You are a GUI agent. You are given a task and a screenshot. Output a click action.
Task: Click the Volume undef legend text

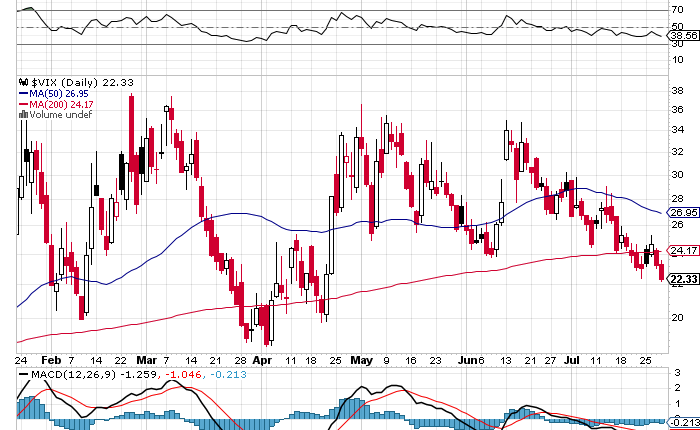pyautogui.click(x=59, y=114)
